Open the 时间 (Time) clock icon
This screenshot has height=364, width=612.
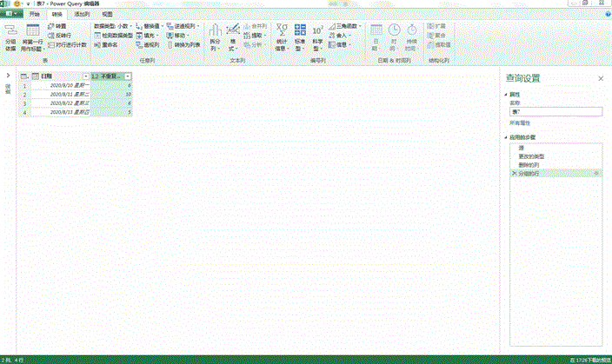click(394, 36)
